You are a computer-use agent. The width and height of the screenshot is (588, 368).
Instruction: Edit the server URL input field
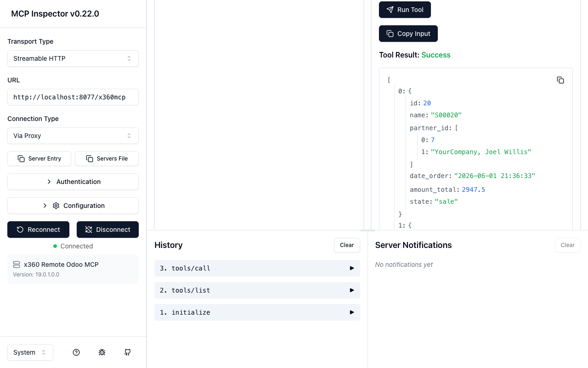[x=73, y=97]
